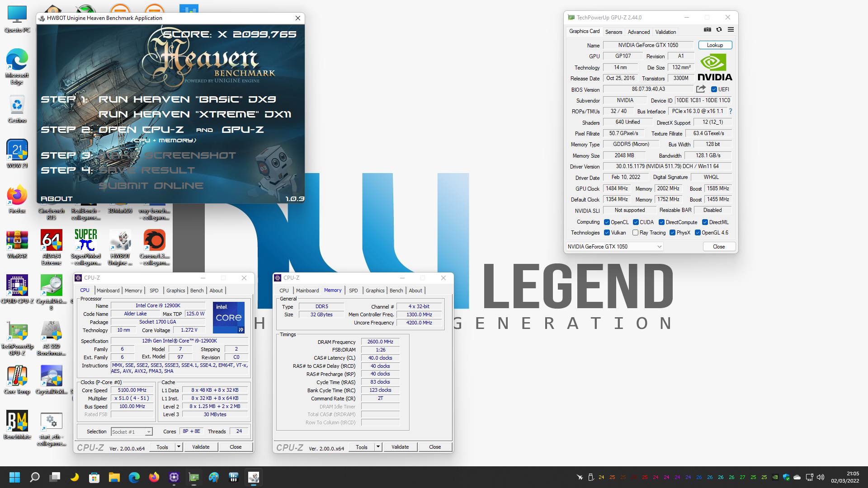Click Validate in CPU-Z CPU window

pos(201,447)
